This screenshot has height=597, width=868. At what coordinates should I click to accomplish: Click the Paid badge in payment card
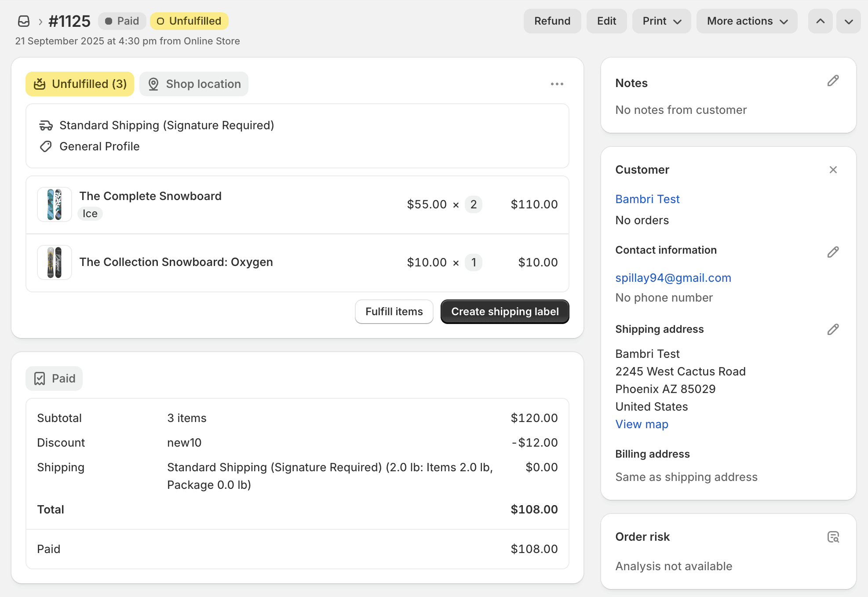click(x=54, y=379)
